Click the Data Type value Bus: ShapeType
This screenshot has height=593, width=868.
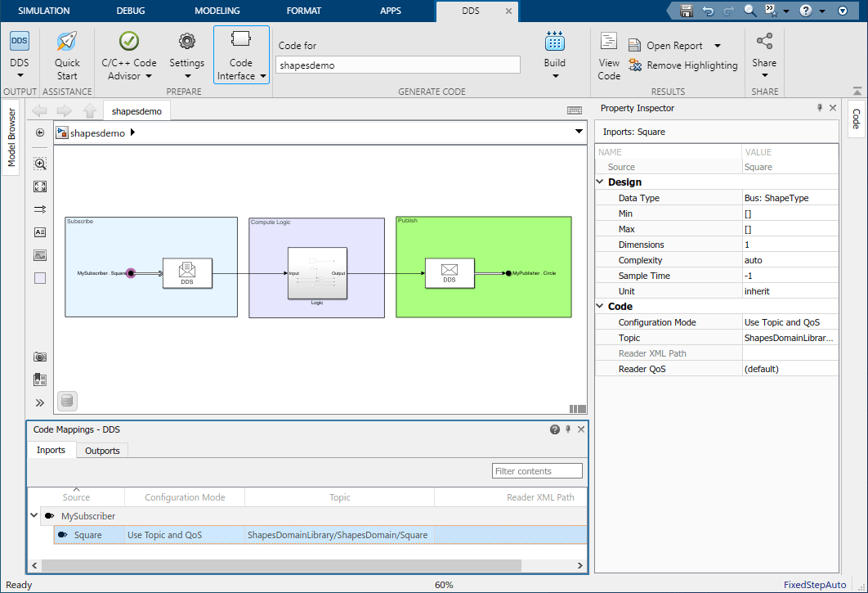[790, 198]
